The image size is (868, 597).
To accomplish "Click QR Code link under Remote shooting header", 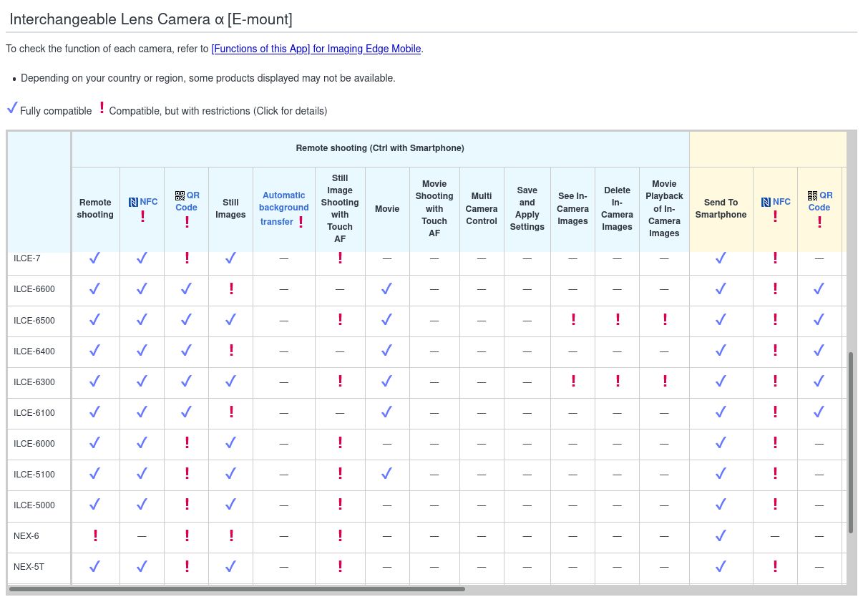I will pos(187,201).
